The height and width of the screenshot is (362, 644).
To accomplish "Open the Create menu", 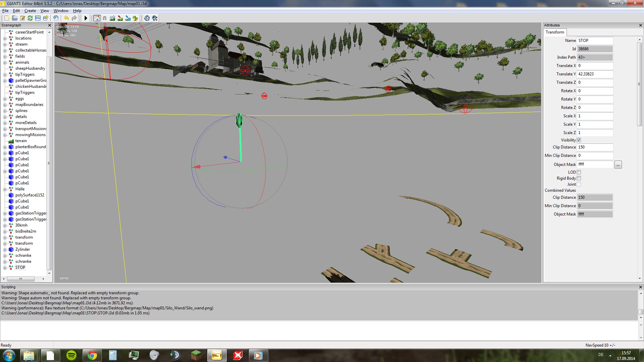I will coord(30,11).
